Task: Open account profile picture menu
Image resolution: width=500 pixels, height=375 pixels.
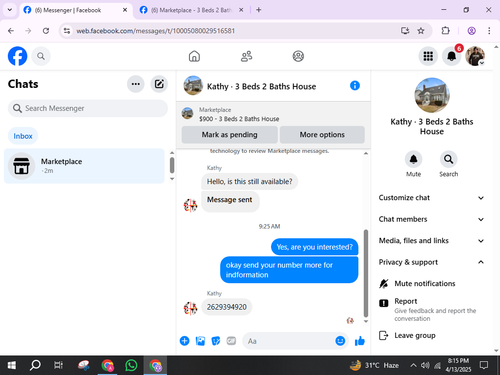Action: point(475,56)
